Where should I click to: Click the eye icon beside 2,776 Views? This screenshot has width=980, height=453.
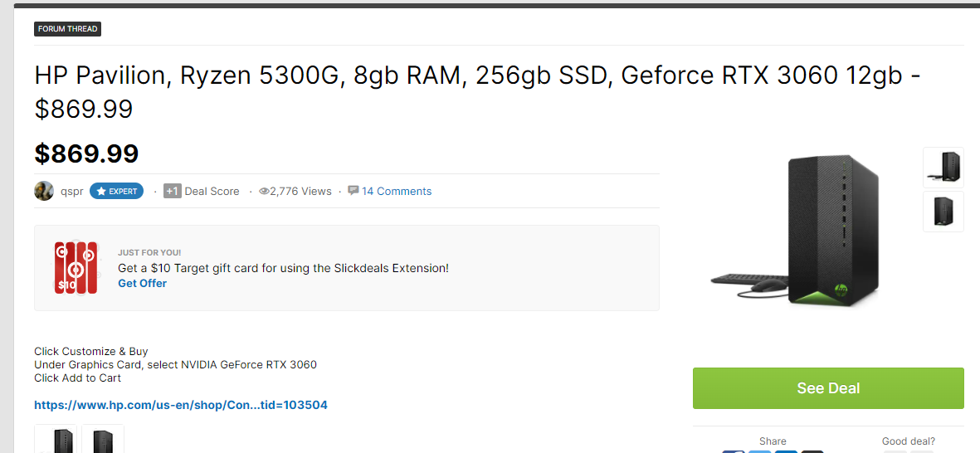[264, 191]
